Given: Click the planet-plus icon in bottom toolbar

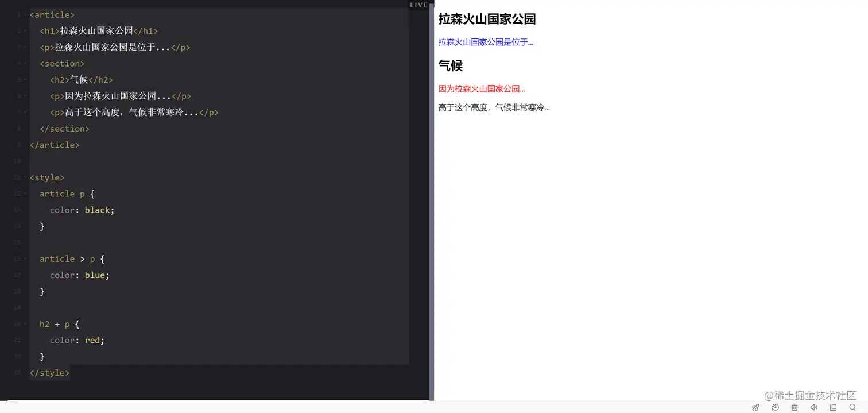Looking at the screenshot, I should click(775, 407).
